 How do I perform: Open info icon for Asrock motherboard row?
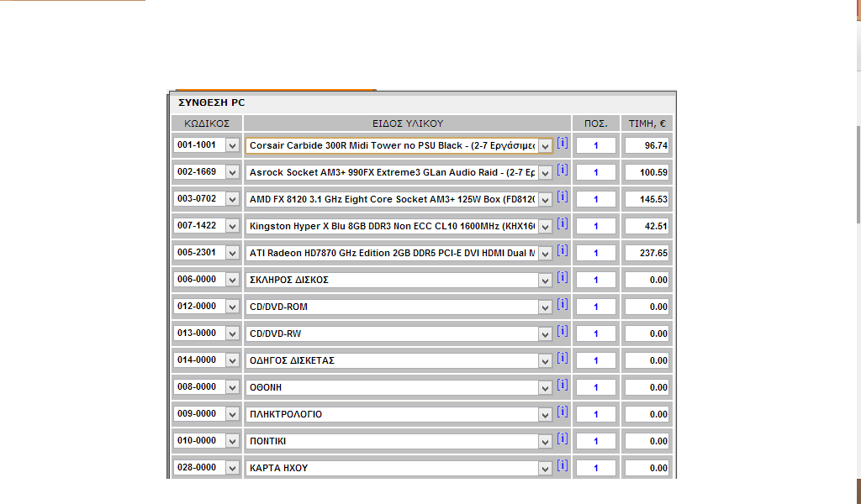(563, 170)
